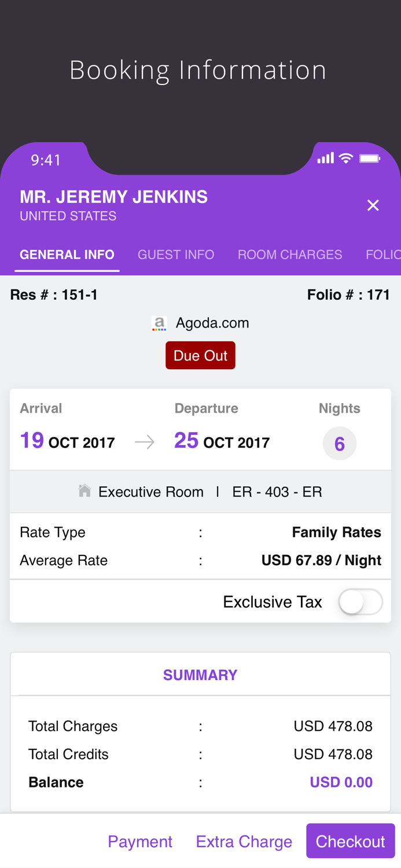
Task: Switch to the Guest Info tab
Action: tap(176, 254)
